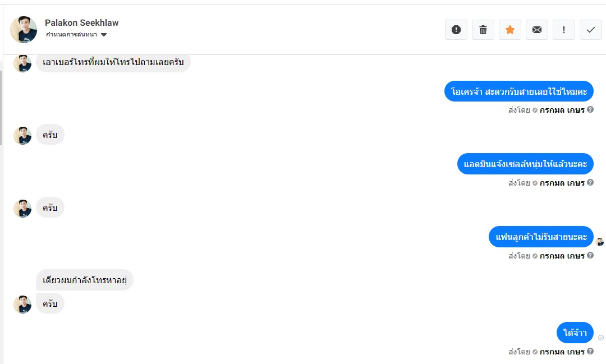Click the exclamation priority icon

(x=564, y=30)
